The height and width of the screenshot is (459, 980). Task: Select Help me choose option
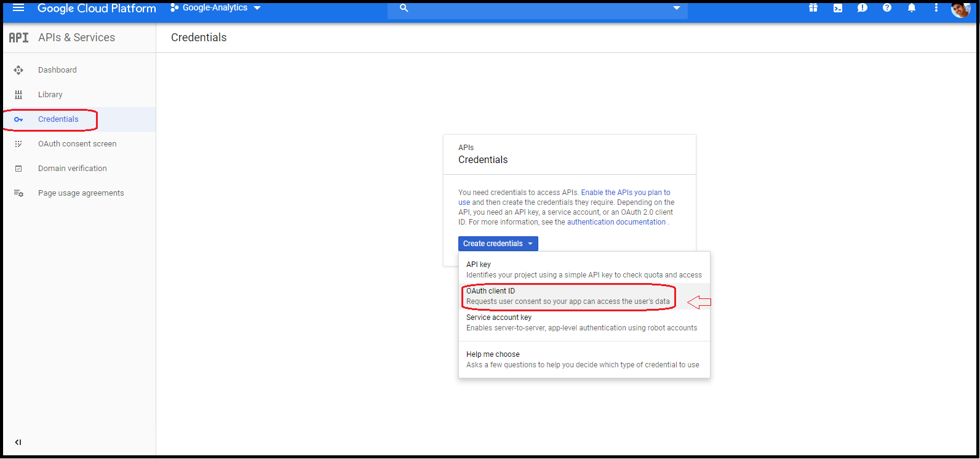pyautogui.click(x=584, y=359)
